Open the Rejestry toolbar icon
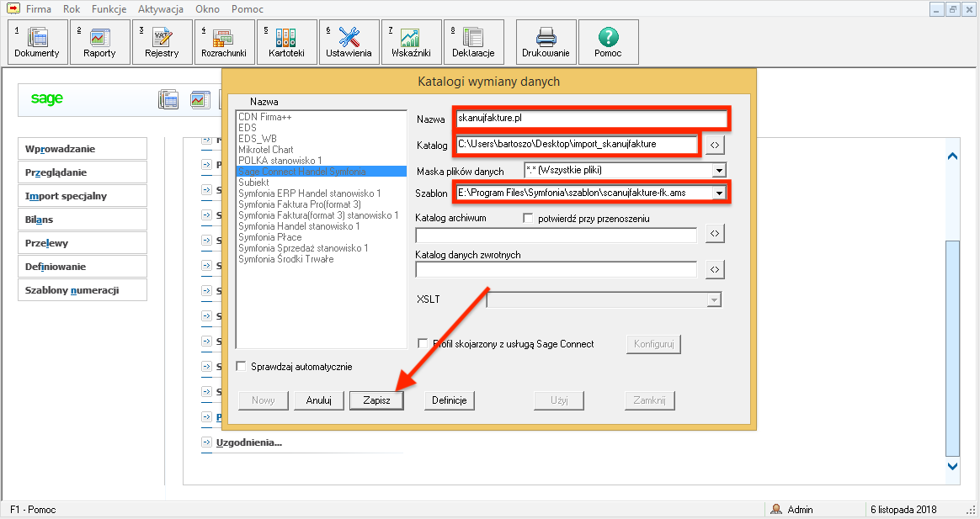Viewport: 980px width, 519px height. (162, 41)
